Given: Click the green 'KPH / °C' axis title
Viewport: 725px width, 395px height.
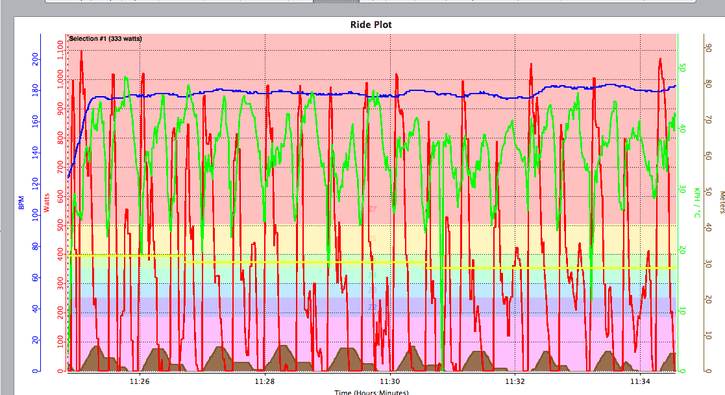Looking at the screenshot, I should [696, 202].
